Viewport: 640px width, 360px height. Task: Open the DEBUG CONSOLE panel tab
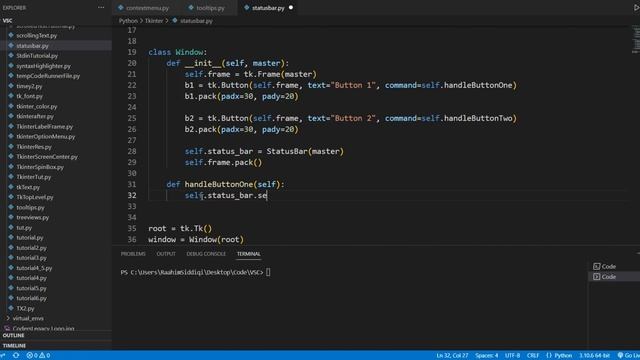coord(206,254)
